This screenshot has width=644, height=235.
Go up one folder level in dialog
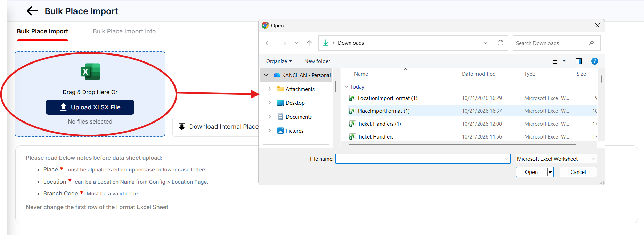coord(309,43)
